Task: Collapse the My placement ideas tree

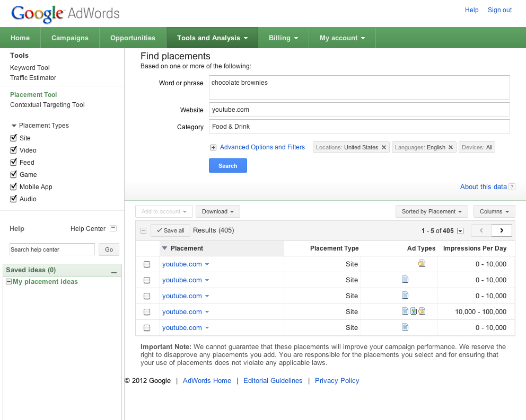Action: point(8,282)
